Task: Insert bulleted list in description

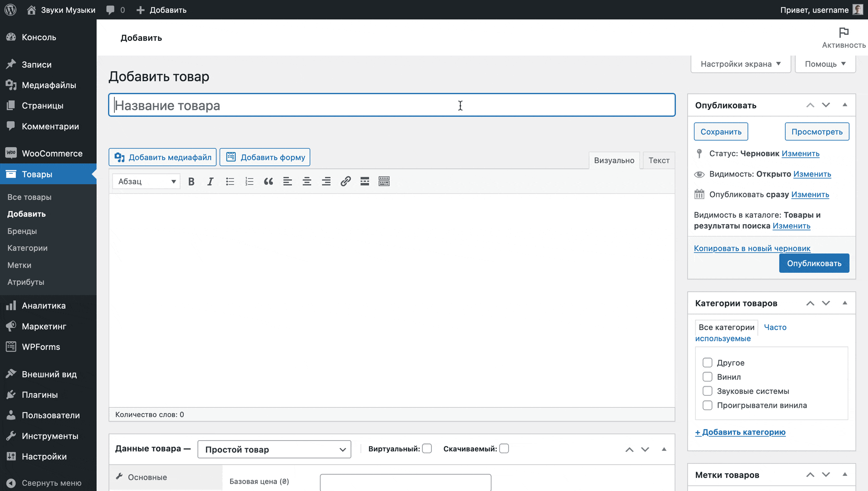Action: (x=230, y=182)
